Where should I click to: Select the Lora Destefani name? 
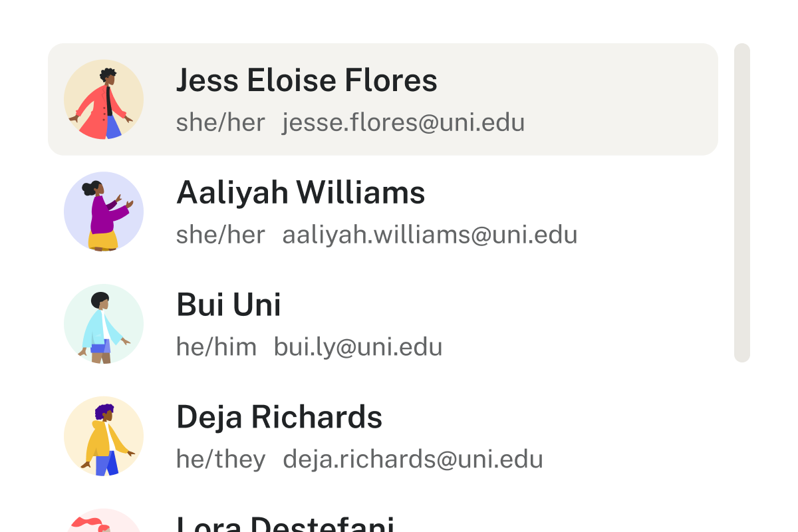tap(285, 523)
